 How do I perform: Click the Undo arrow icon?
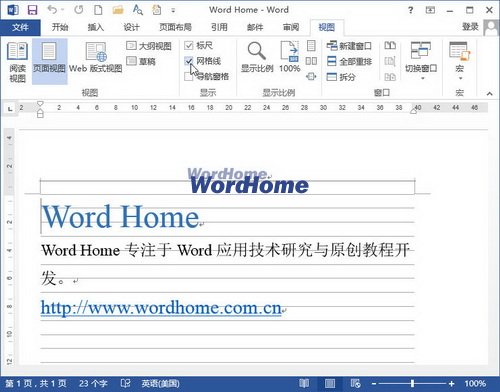click(52, 9)
